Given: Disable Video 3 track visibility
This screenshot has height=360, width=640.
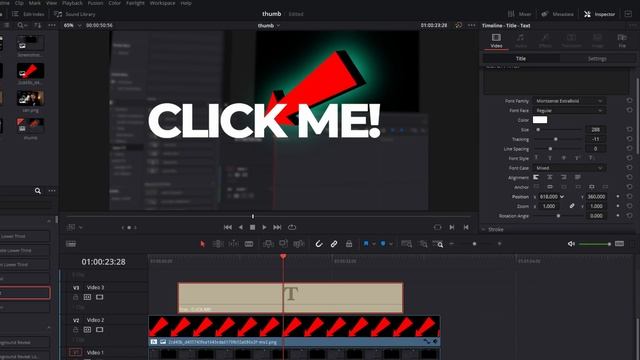Looking at the screenshot, I should click(100, 297).
